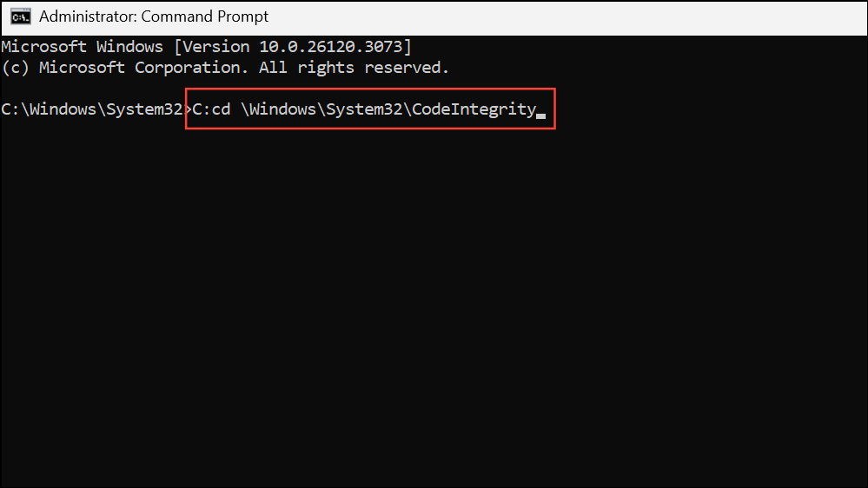Click the 'Administrator: Command Prompt' title text

153,16
